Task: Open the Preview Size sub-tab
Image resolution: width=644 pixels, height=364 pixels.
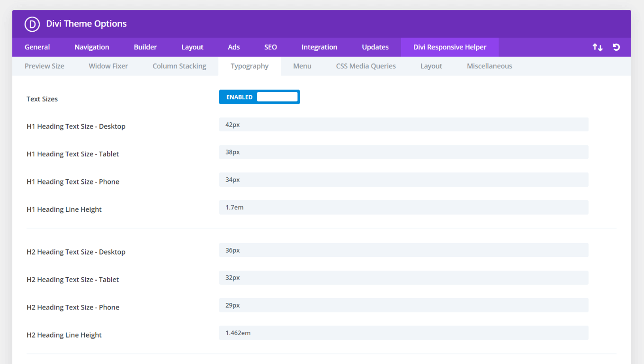Action: click(45, 66)
